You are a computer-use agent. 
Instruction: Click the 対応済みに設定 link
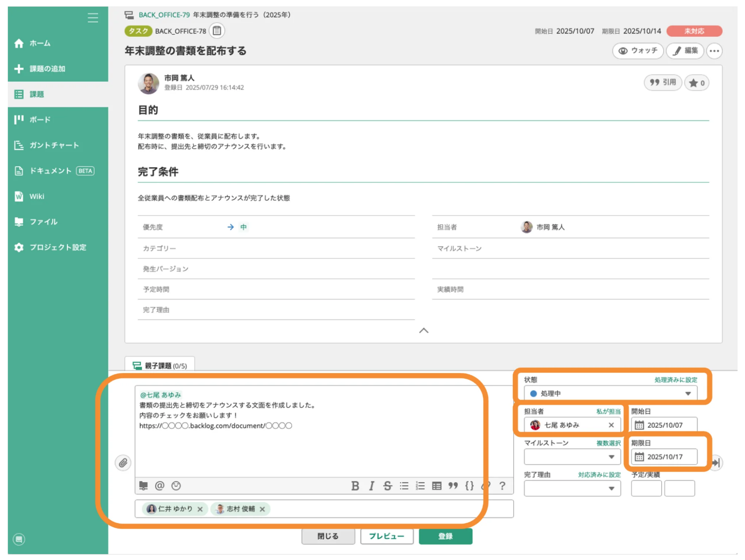pyautogui.click(x=599, y=475)
